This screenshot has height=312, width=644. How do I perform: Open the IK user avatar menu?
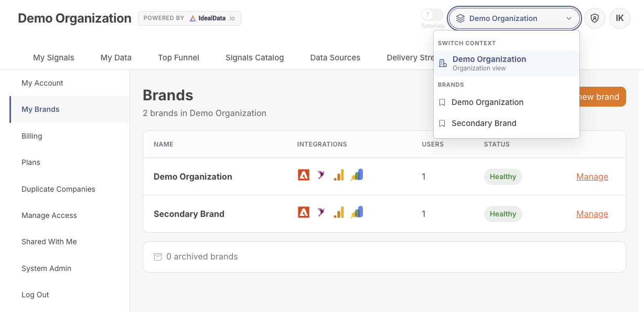pyautogui.click(x=620, y=18)
